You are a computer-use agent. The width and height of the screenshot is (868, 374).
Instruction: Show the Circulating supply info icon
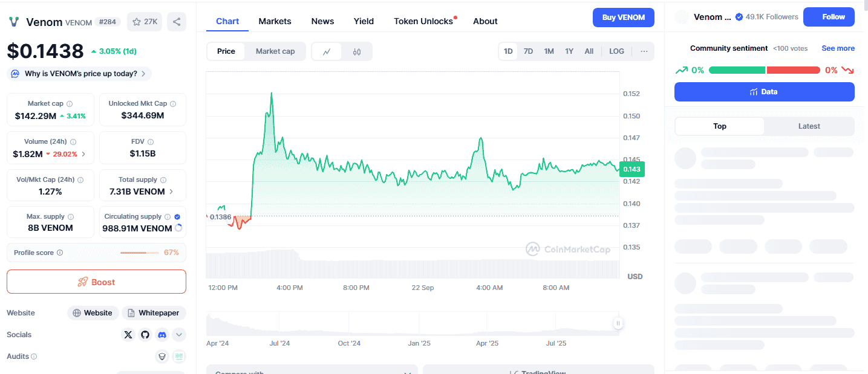tap(168, 217)
